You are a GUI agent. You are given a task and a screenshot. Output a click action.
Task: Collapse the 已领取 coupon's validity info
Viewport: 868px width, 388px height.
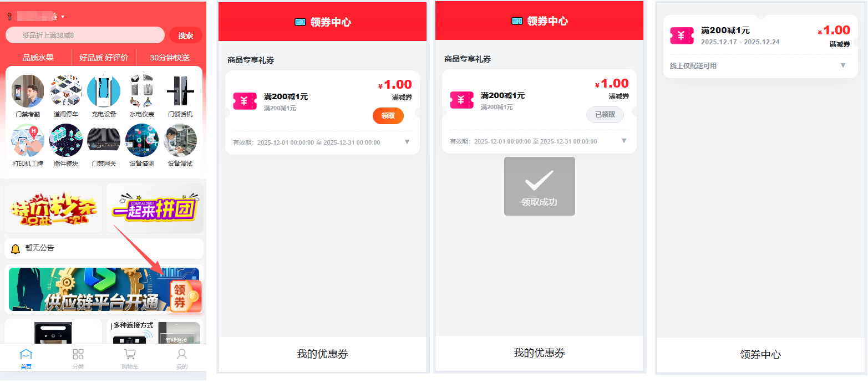pos(623,141)
